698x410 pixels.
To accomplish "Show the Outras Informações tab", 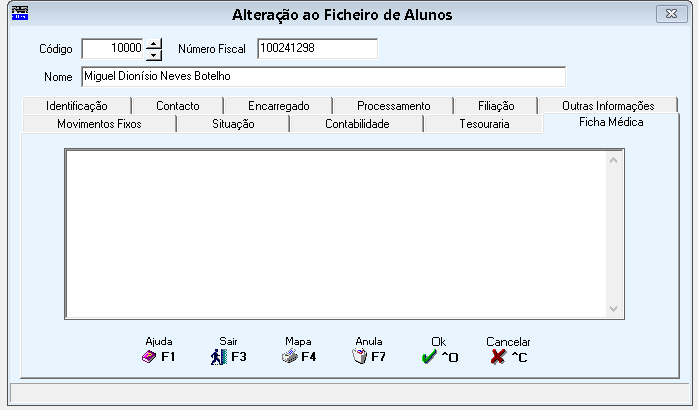I will pos(608,106).
